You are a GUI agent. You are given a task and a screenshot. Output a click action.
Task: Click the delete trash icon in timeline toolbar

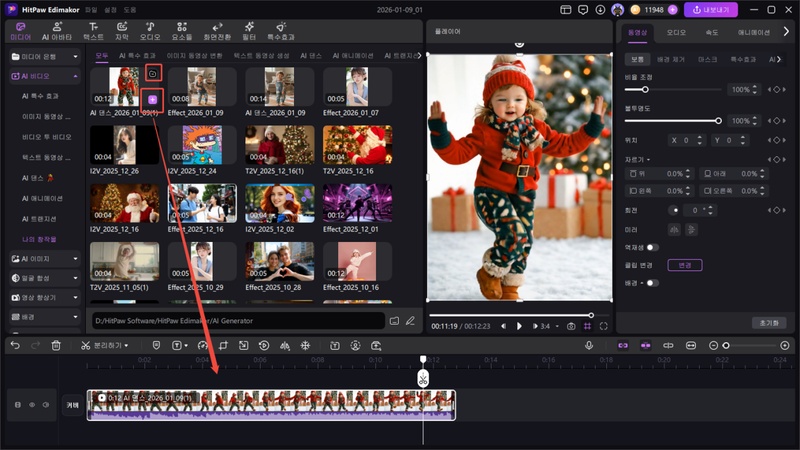56,345
